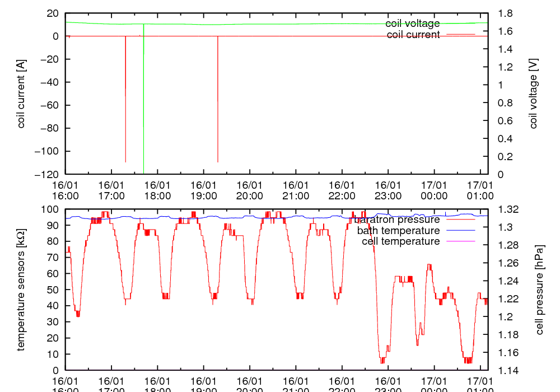This screenshot has width=560, height=392.
Task: Select the "bath temperature" legend label
Action: tap(398, 231)
